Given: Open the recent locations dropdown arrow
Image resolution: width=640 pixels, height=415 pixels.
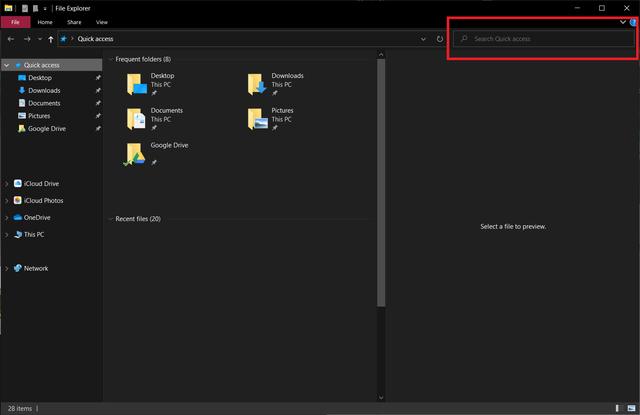Looking at the screenshot, I should pos(40,39).
